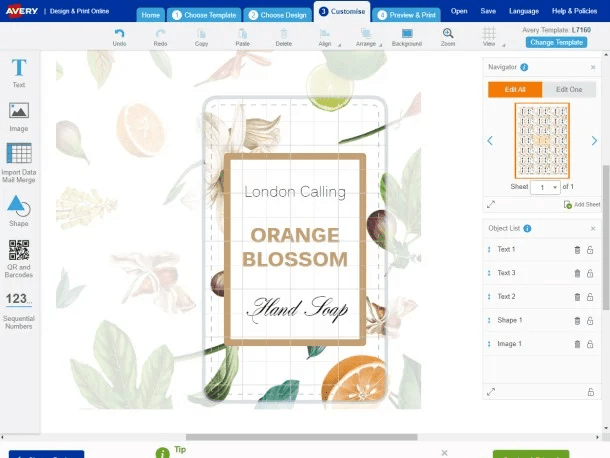Click Add Sheet link
610x458 pixels.
coord(581,204)
